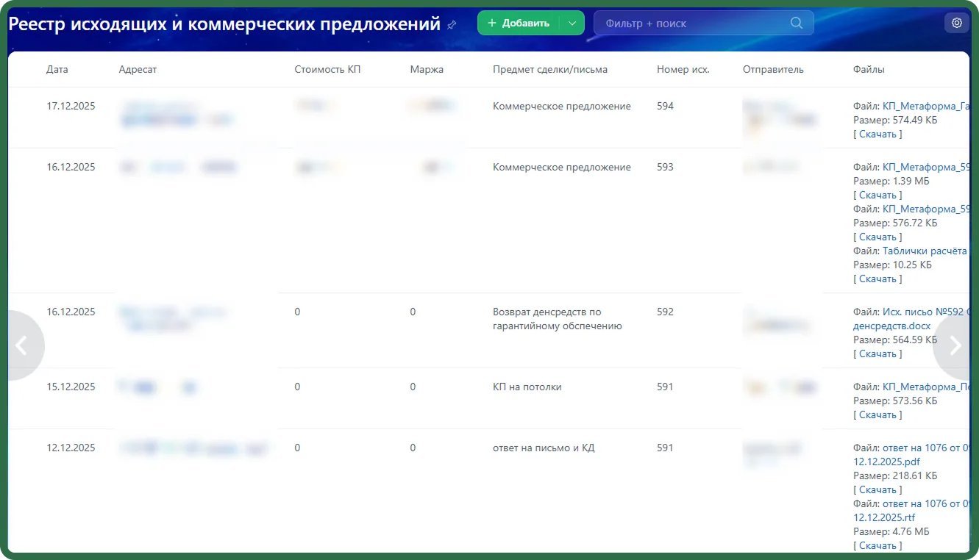Open the settings gear in the header
The height and width of the screenshot is (560, 979).
[x=957, y=23]
